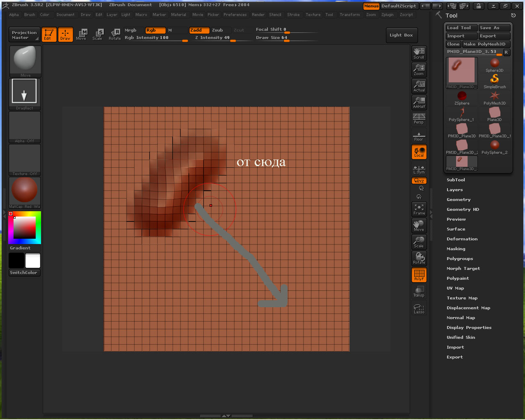Expand the Masking section
The width and height of the screenshot is (525, 420).
click(456, 249)
